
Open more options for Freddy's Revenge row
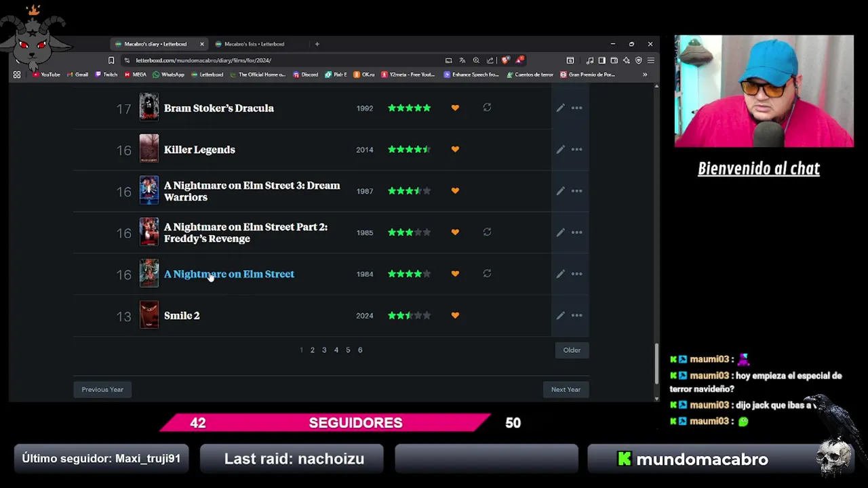click(x=576, y=232)
